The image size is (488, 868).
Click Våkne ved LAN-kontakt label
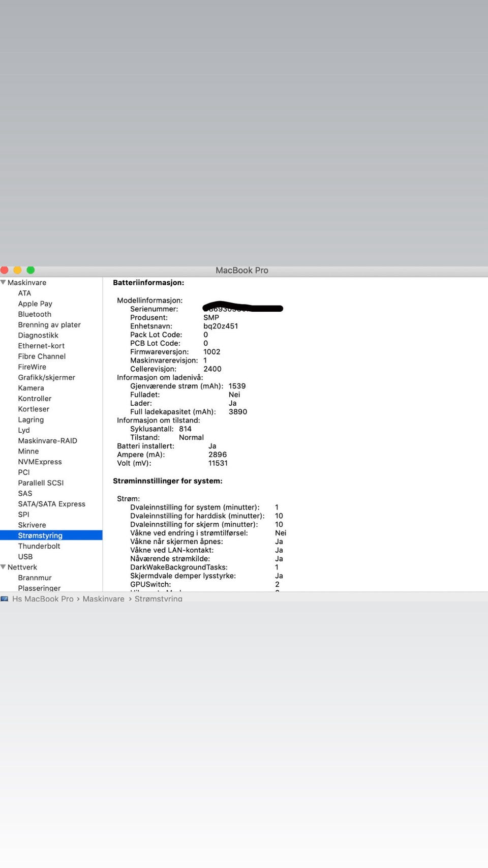tap(172, 550)
